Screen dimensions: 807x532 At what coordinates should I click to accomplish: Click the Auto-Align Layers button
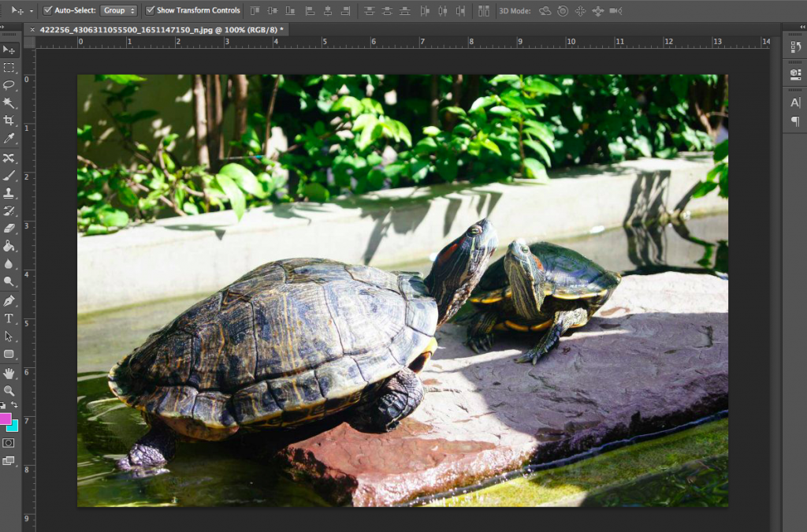[484, 11]
